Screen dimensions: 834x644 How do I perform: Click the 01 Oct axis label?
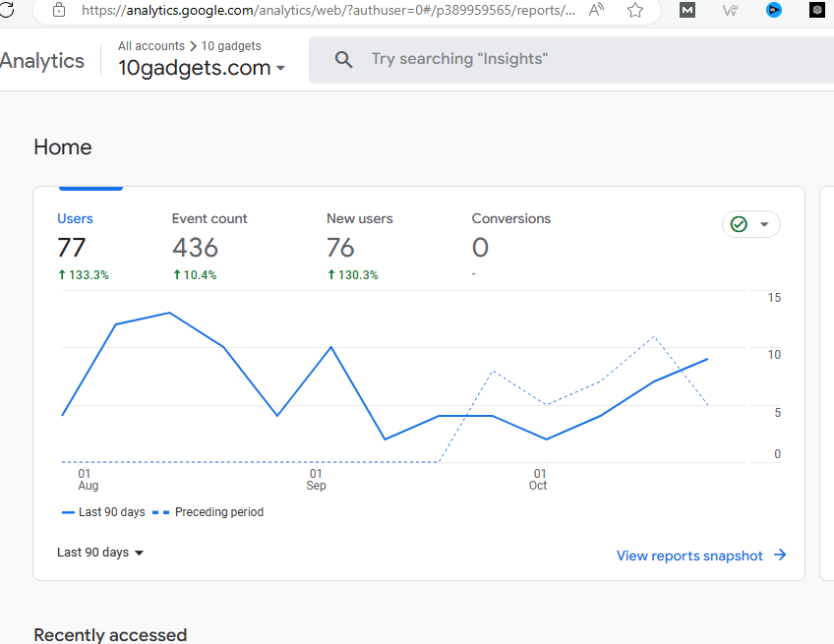tap(538, 479)
